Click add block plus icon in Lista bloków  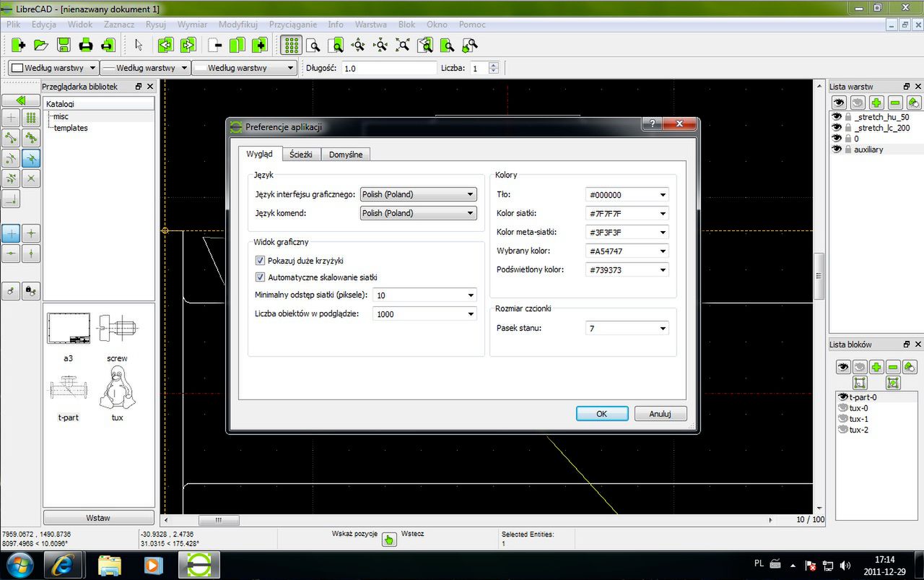[x=876, y=367]
